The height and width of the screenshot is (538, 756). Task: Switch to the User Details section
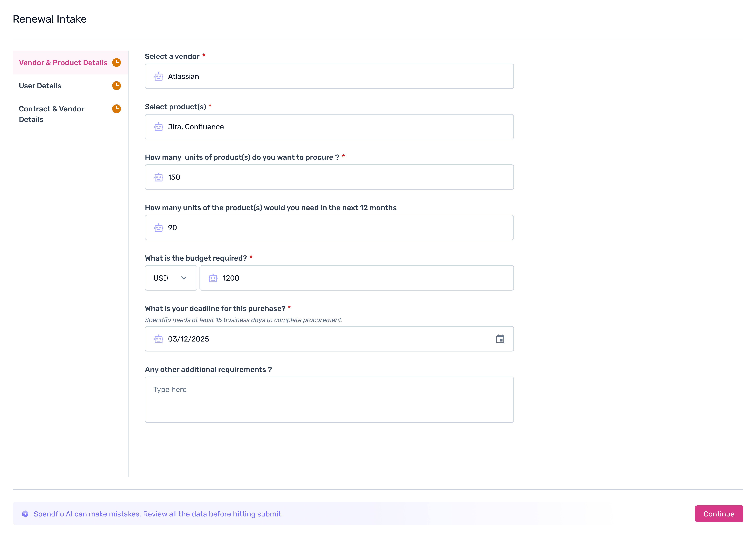40,86
